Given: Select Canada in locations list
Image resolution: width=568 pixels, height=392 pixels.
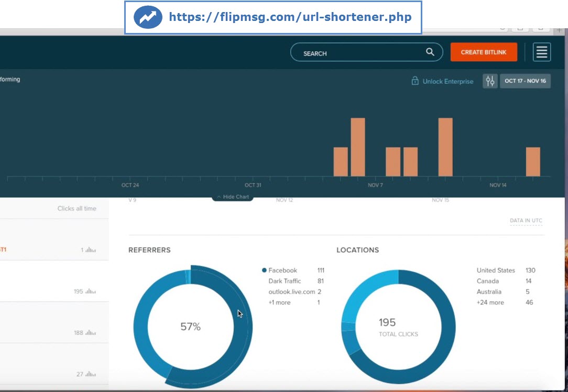Looking at the screenshot, I should pyautogui.click(x=488, y=281).
